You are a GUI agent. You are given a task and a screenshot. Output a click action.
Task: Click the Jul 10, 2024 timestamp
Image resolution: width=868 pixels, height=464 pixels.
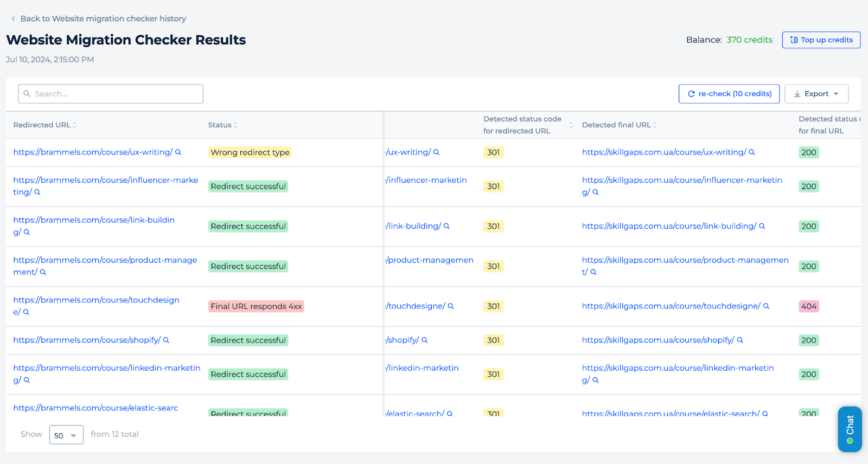(50, 60)
